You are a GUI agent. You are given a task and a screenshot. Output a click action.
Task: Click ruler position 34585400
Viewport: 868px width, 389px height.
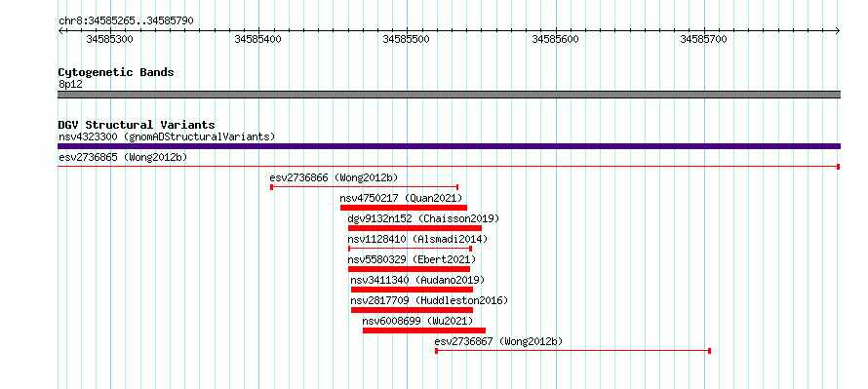point(258,39)
